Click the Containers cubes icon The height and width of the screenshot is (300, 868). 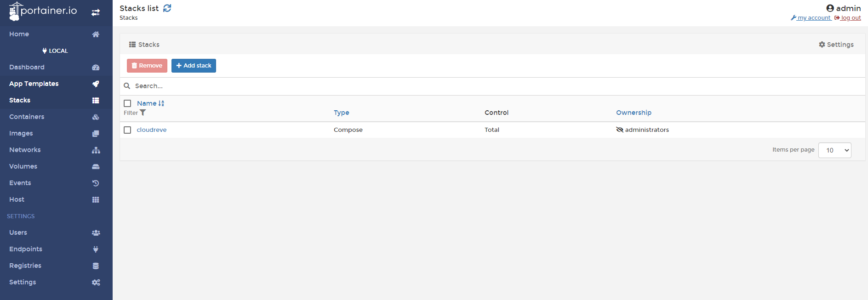tap(96, 117)
